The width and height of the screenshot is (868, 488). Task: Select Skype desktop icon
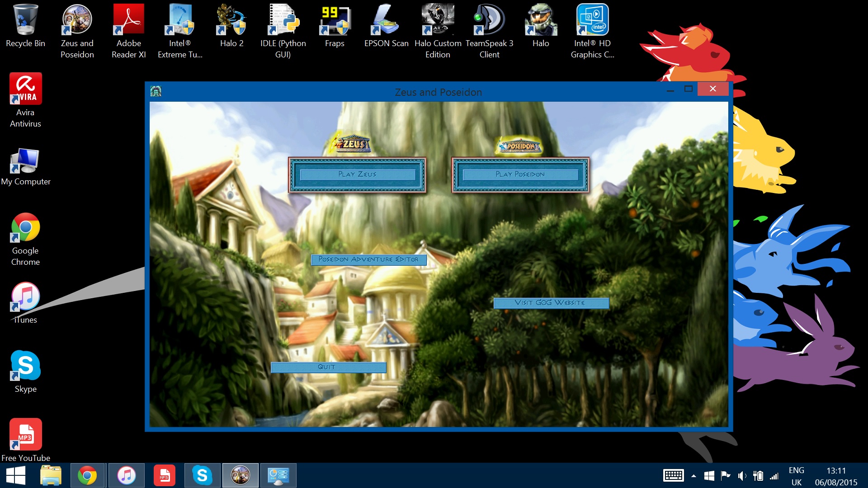(x=25, y=372)
